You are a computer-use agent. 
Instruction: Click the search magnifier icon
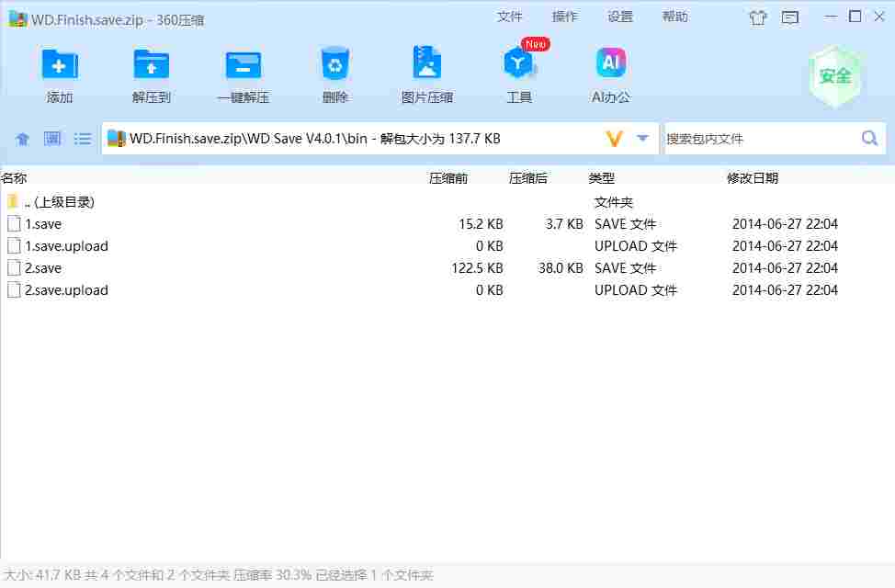click(869, 138)
